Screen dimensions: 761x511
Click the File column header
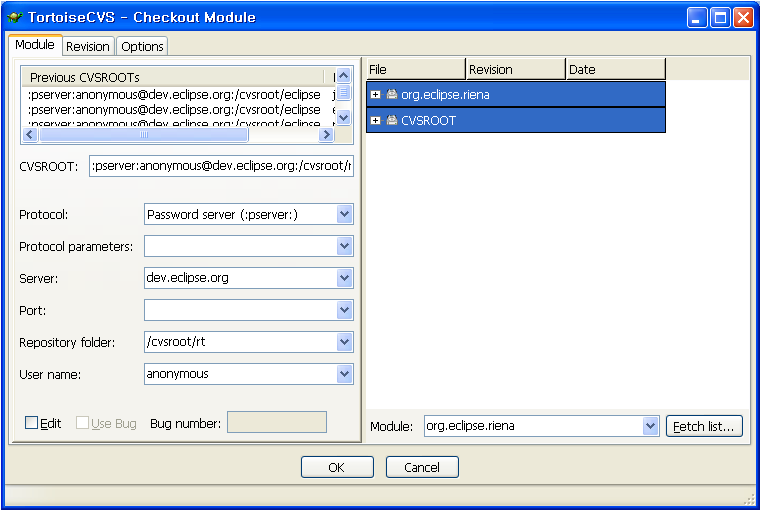click(416, 69)
